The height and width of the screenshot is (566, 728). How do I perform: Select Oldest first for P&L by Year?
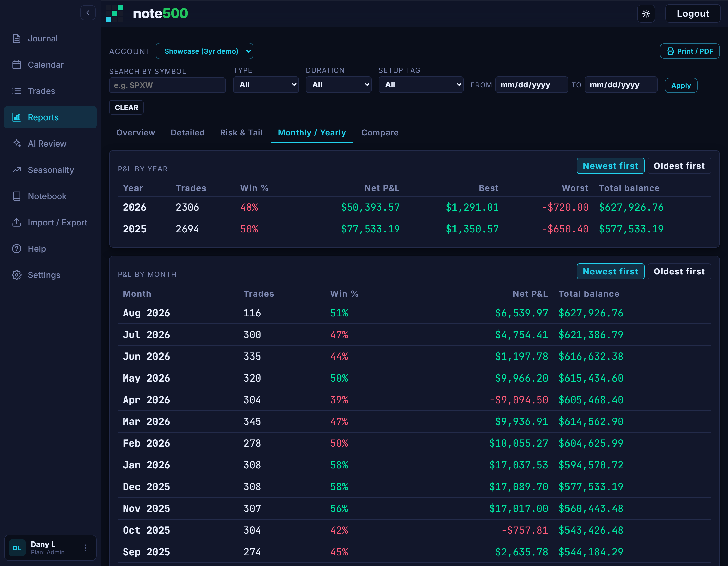tap(679, 166)
